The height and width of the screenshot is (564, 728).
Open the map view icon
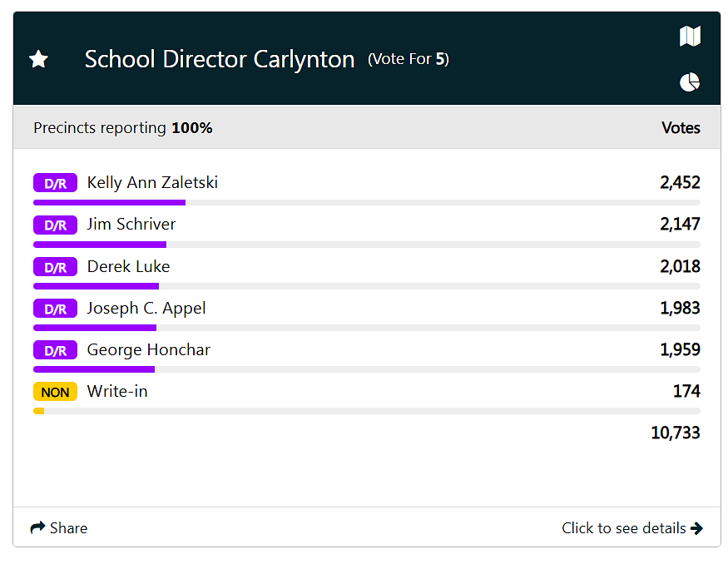pos(690,37)
